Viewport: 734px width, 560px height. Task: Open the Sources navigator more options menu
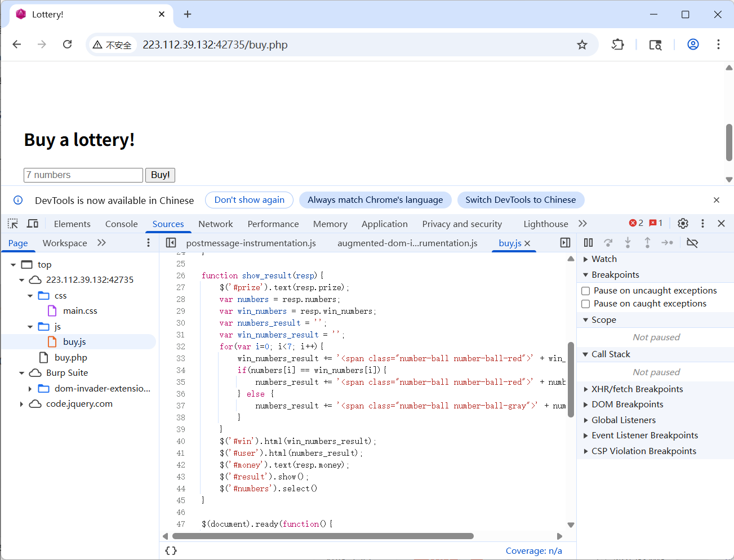tap(149, 243)
